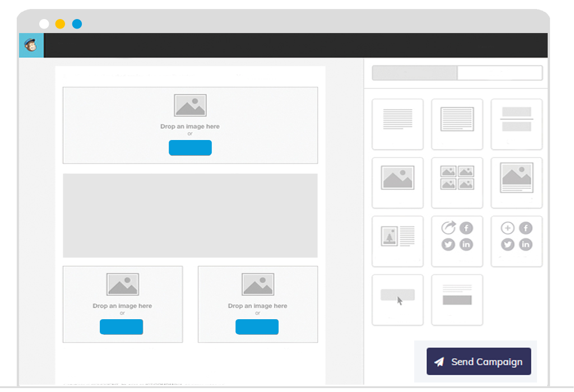Insert the Footer content block
Viewport: 574px width, 392px height.
[x=457, y=300]
